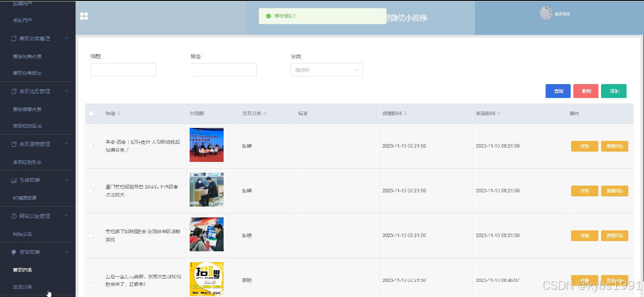Viewport: 644px width, 297px height.
Task: Click the blue 查询 button
Action: click(x=558, y=91)
